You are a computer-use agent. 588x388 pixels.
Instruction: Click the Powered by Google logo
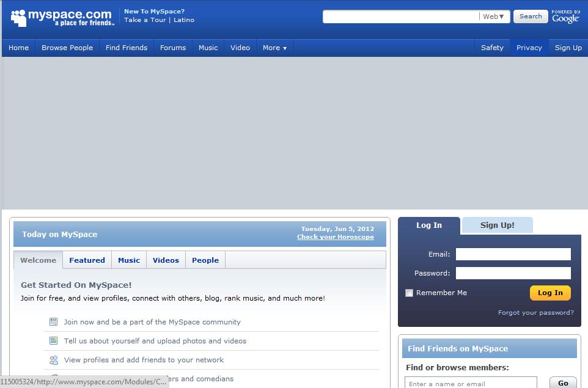pos(565,16)
